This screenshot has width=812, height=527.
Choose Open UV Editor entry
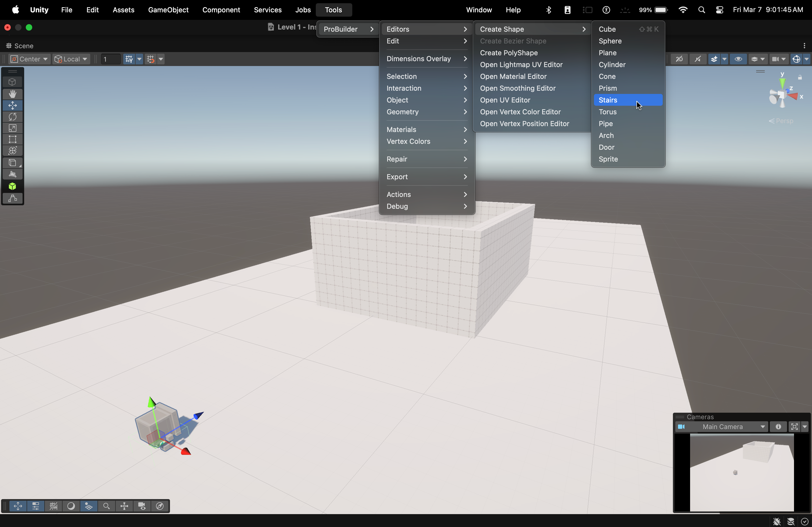click(532, 100)
